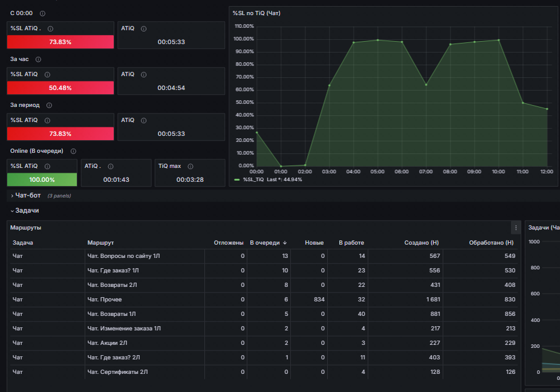Screen dimensions: 560x392
Task: Sort table by 'В работе' column header
Action: click(x=351, y=243)
